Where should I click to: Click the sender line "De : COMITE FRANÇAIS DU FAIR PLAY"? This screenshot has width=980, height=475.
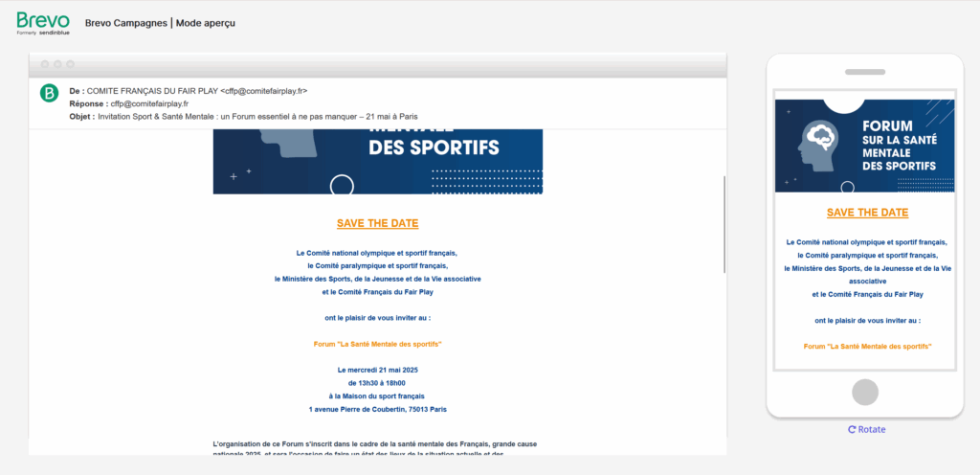189,91
